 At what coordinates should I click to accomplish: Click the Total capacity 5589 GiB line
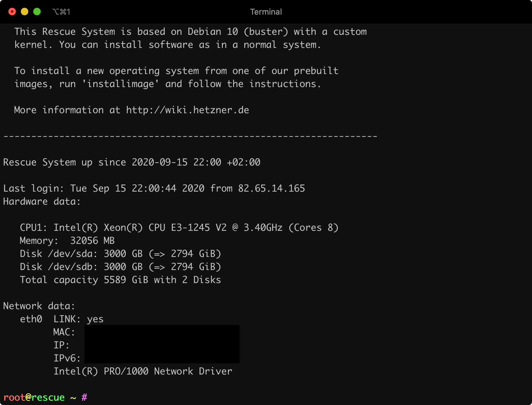[120, 280]
